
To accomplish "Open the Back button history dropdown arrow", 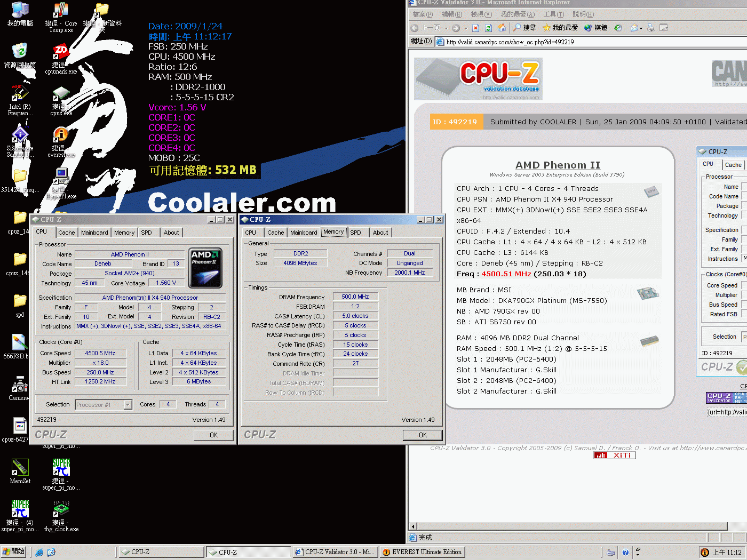I will [446, 28].
